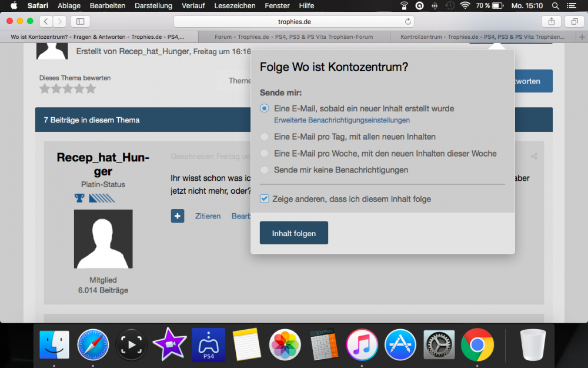Reload the page with the refresh icon

click(x=408, y=21)
